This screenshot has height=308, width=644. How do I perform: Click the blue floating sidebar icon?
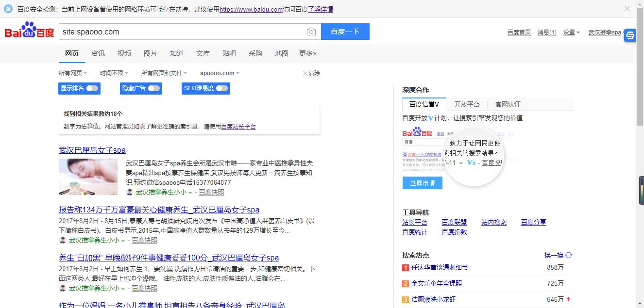pyautogui.click(x=629, y=35)
